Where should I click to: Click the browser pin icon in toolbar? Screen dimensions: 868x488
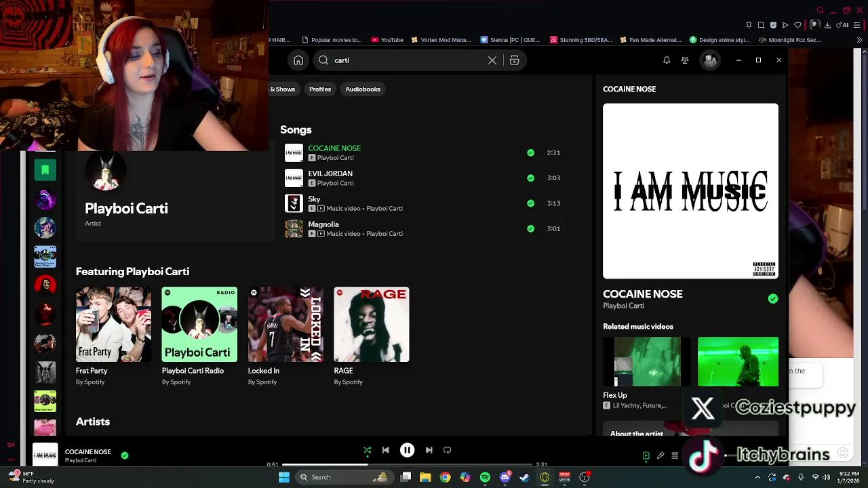coord(749,25)
